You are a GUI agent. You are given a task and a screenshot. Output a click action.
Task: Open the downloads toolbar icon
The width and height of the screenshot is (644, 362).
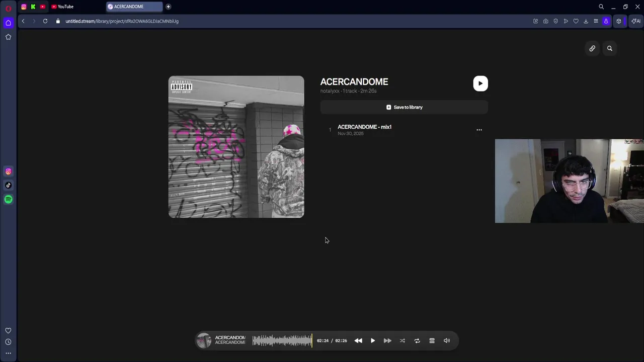tap(586, 21)
